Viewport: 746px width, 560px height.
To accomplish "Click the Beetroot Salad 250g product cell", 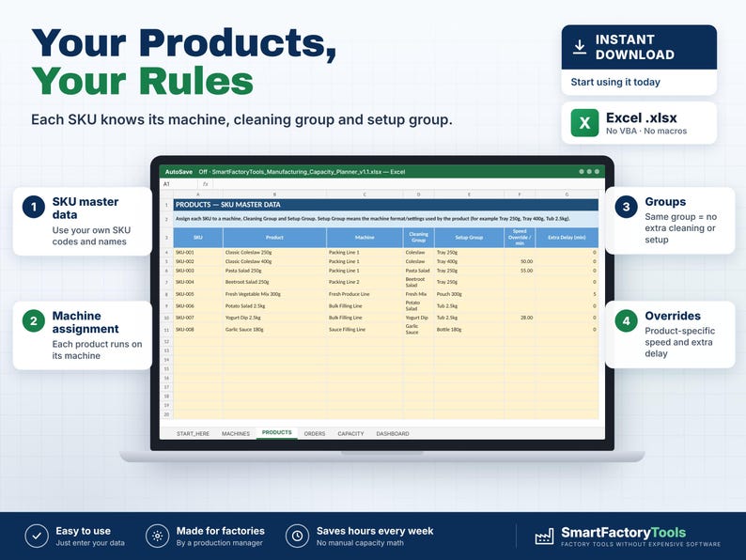I will coord(274,282).
